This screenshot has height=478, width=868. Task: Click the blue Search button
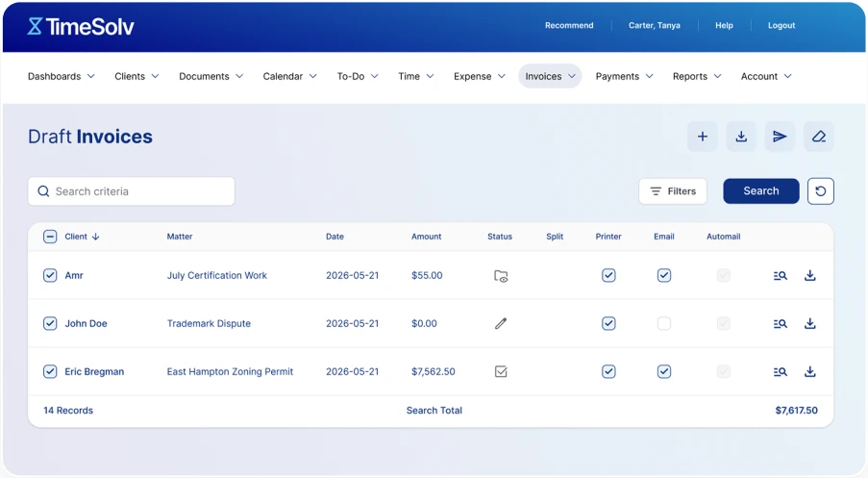point(760,191)
